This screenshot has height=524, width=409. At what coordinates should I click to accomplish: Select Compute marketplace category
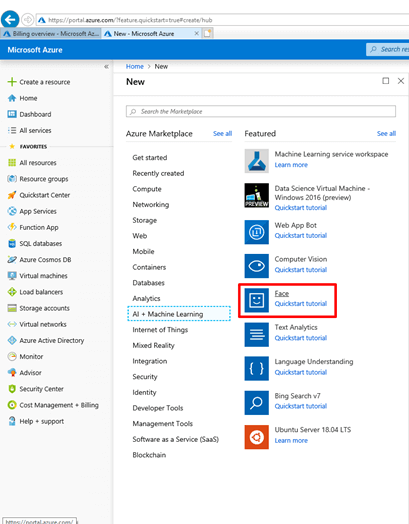click(x=147, y=189)
